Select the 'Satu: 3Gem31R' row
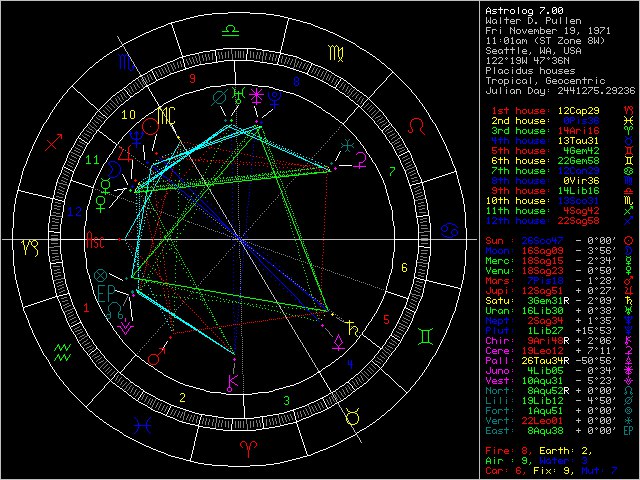Screen dimensions: 640x480 click(559, 301)
